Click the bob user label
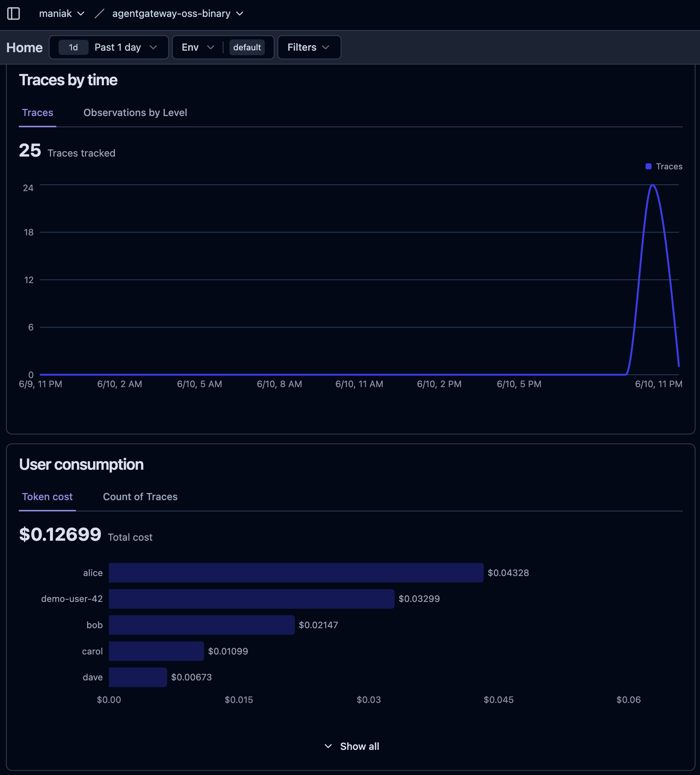This screenshot has height=775, width=700. coord(95,625)
